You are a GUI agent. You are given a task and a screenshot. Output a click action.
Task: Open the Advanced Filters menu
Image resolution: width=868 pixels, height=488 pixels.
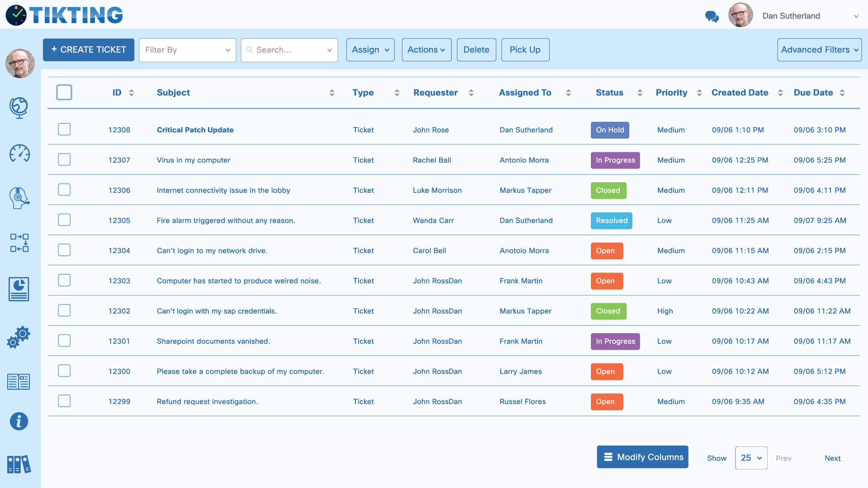(x=819, y=50)
